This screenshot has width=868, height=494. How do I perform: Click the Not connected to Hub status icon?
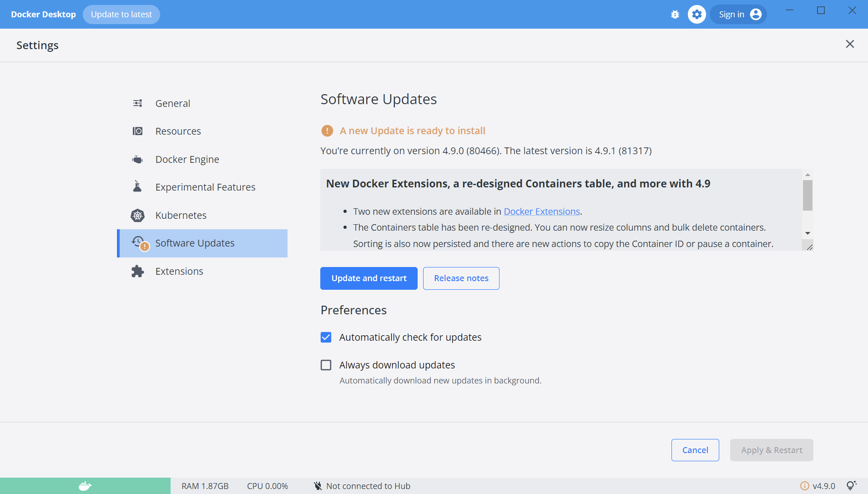317,485
